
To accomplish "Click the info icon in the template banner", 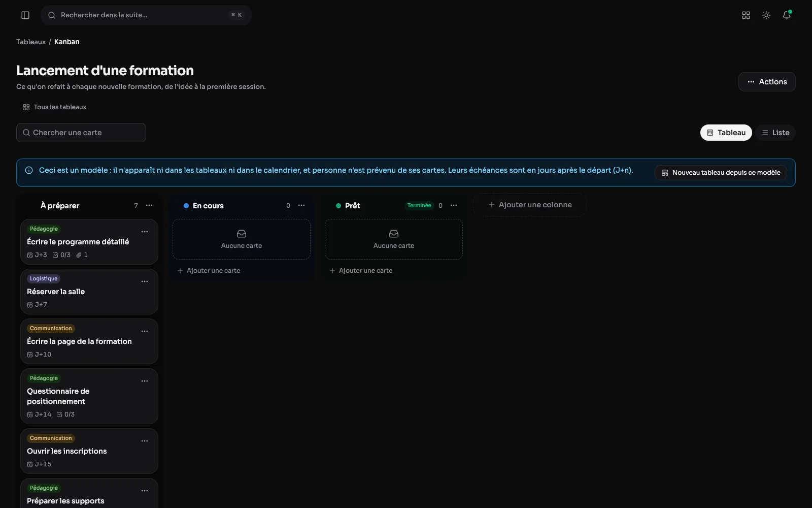I will coord(29,170).
